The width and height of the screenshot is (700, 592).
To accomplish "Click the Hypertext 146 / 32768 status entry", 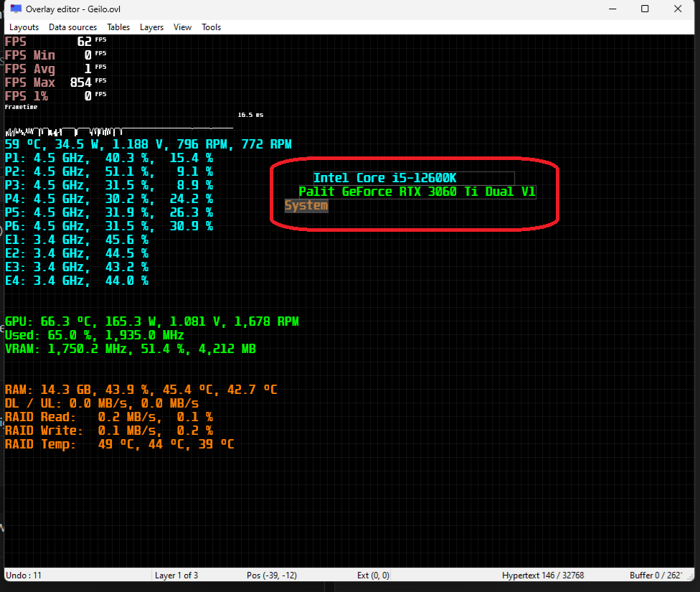I will [543, 575].
